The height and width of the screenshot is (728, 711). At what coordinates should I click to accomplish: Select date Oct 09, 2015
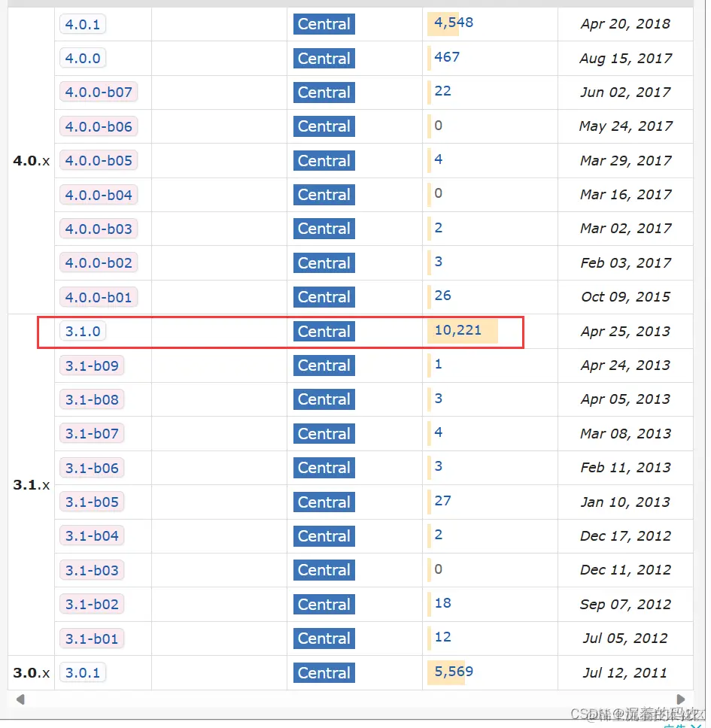625,296
